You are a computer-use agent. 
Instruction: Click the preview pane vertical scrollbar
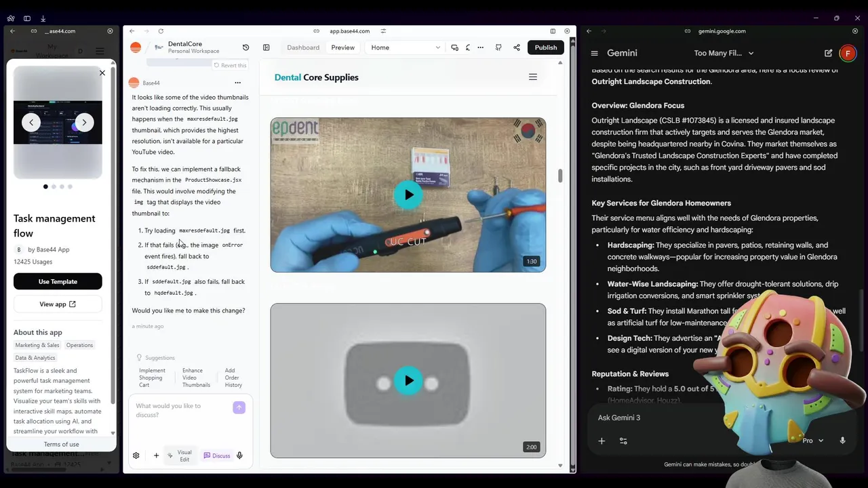point(560,176)
